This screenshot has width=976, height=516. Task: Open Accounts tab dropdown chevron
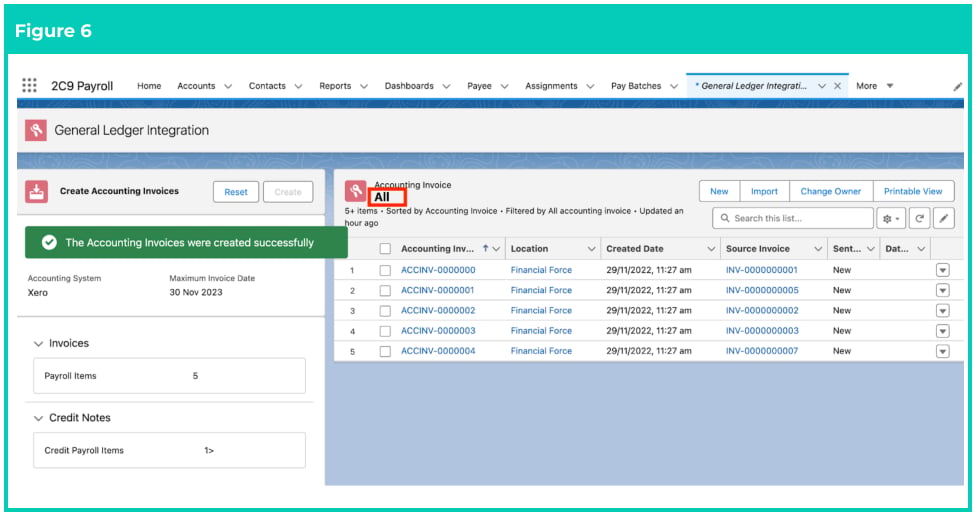coord(228,87)
